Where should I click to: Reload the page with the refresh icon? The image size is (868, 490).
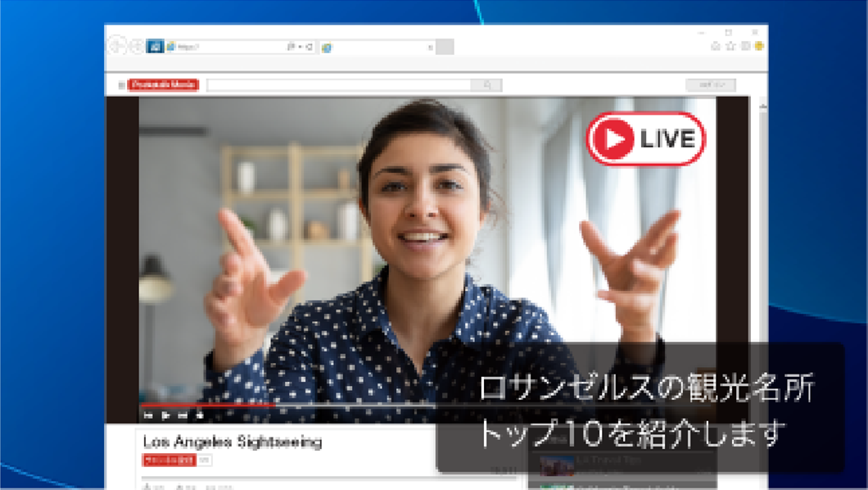pos(309,47)
